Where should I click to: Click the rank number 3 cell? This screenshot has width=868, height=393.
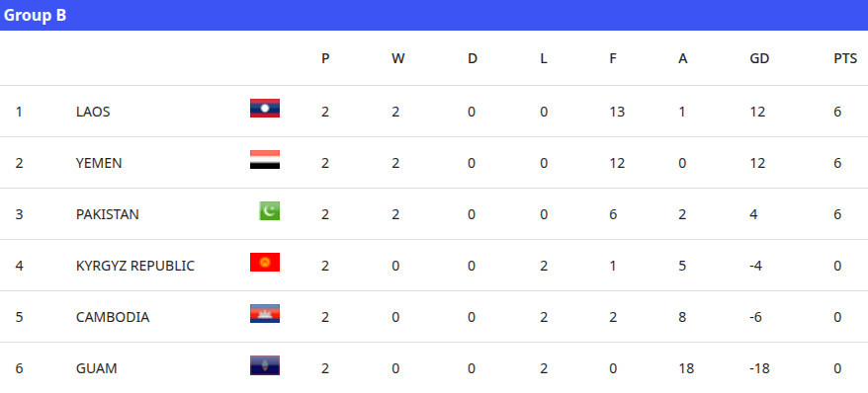pyautogui.click(x=20, y=214)
